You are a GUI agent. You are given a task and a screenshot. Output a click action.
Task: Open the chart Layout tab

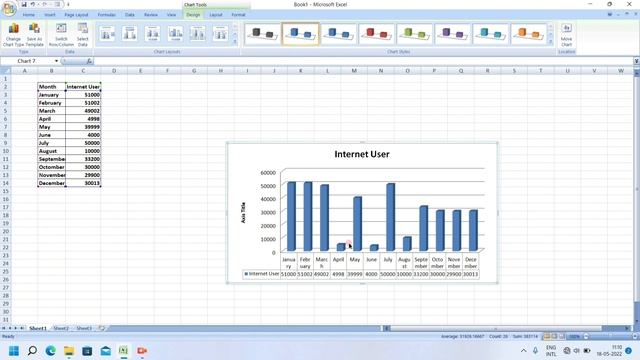[x=216, y=15]
